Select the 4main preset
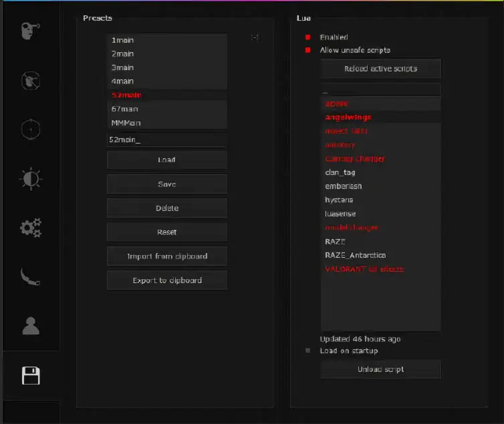Viewport: 504px width, 424px height. pyautogui.click(x=167, y=81)
